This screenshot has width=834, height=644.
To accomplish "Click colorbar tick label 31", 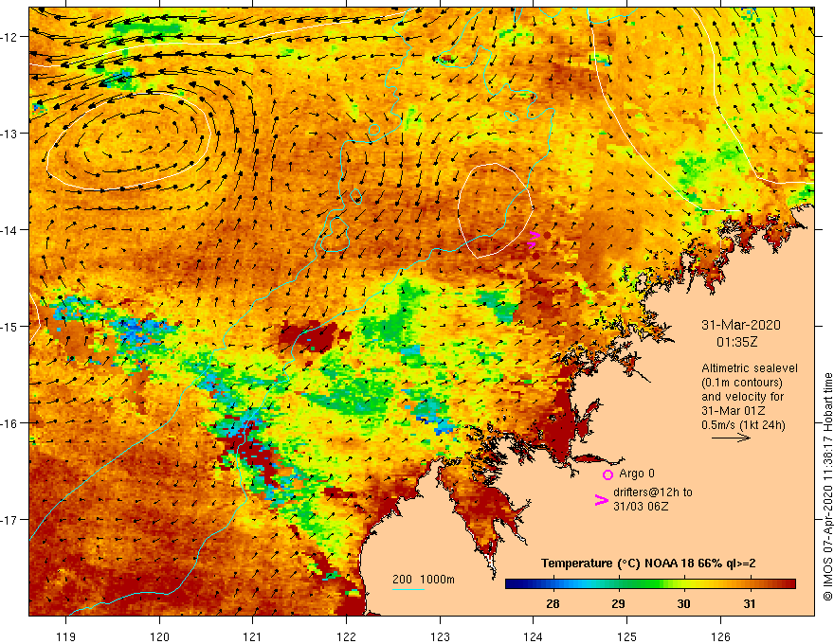I will tap(750, 603).
